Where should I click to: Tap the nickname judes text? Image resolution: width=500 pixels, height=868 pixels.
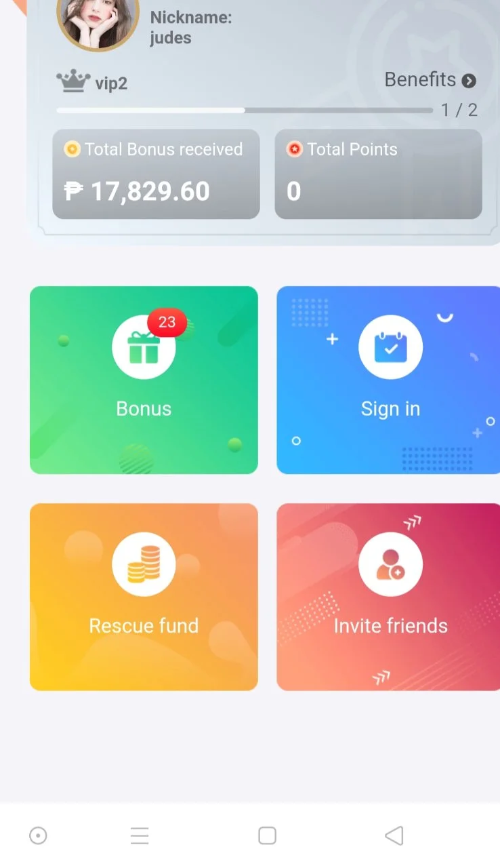click(x=171, y=38)
